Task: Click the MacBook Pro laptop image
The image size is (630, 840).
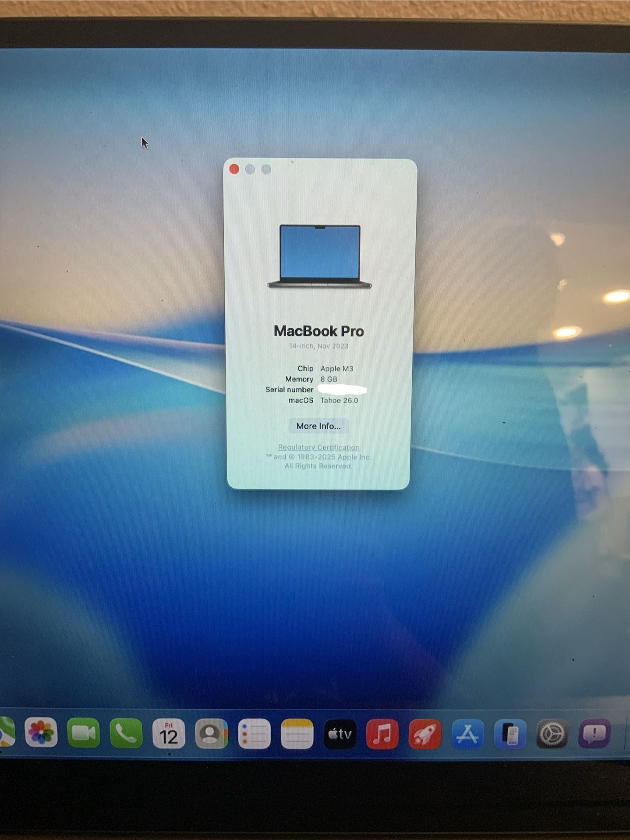Action: 319,257
